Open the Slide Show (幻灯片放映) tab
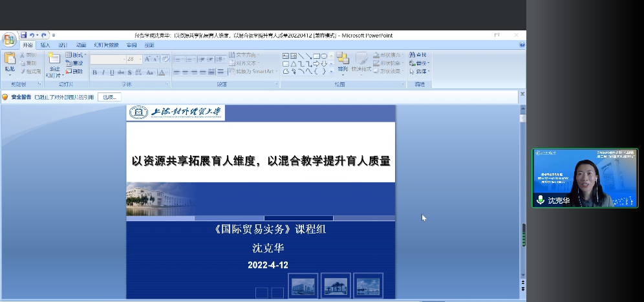644x302 pixels. tap(106, 45)
